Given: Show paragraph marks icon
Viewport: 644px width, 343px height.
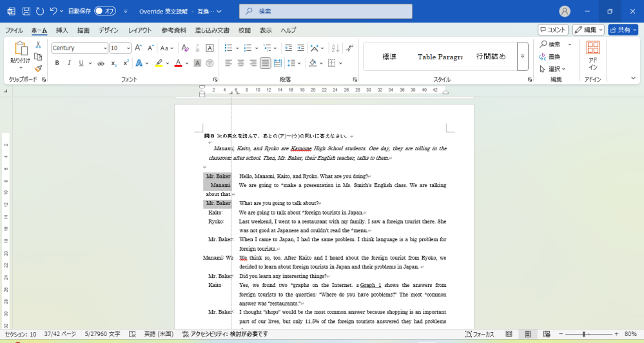Looking at the screenshot, I should pyautogui.click(x=349, y=48).
